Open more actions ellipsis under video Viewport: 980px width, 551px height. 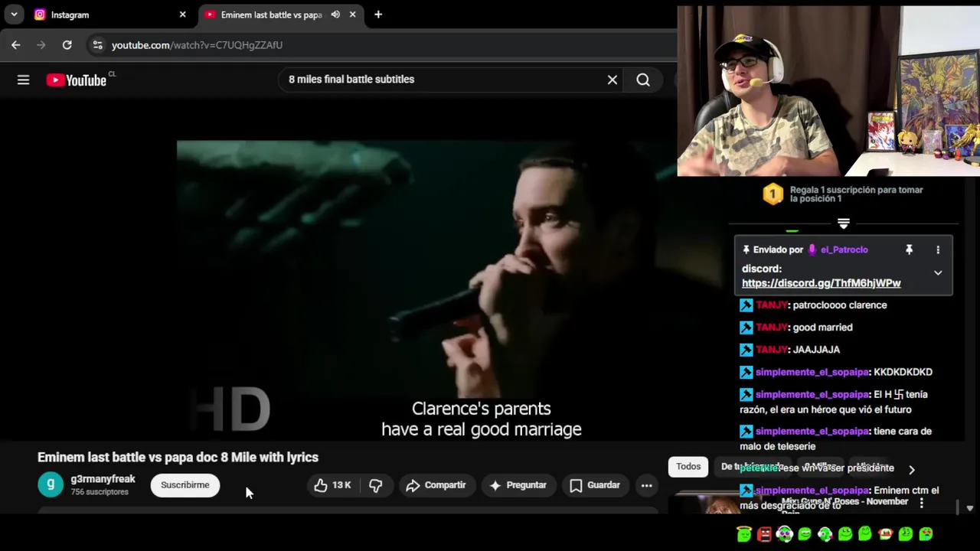tap(646, 485)
